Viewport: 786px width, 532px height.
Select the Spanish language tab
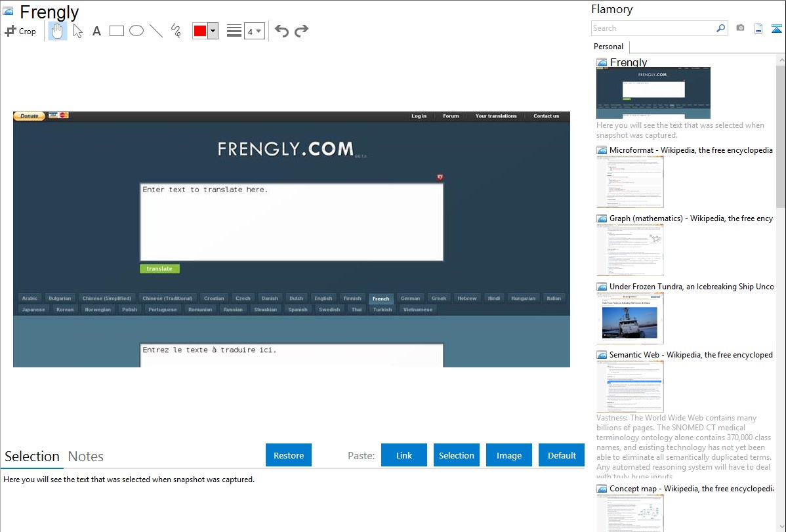pyautogui.click(x=298, y=310)
